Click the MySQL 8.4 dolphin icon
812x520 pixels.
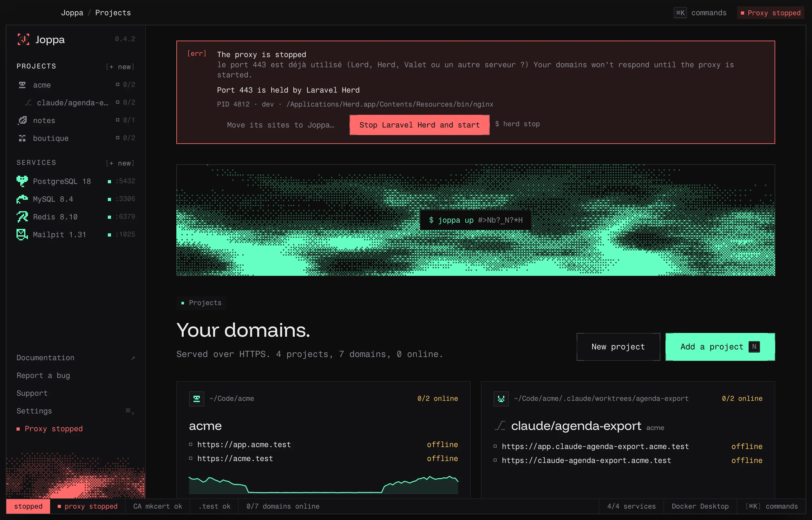(22, 199)
